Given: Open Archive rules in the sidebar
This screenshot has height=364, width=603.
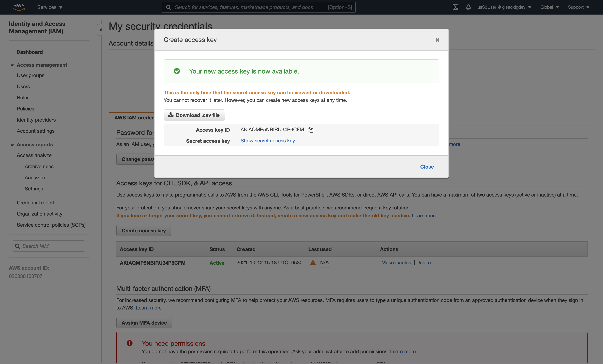Looking at the screenshot, I should coord(39,166).
